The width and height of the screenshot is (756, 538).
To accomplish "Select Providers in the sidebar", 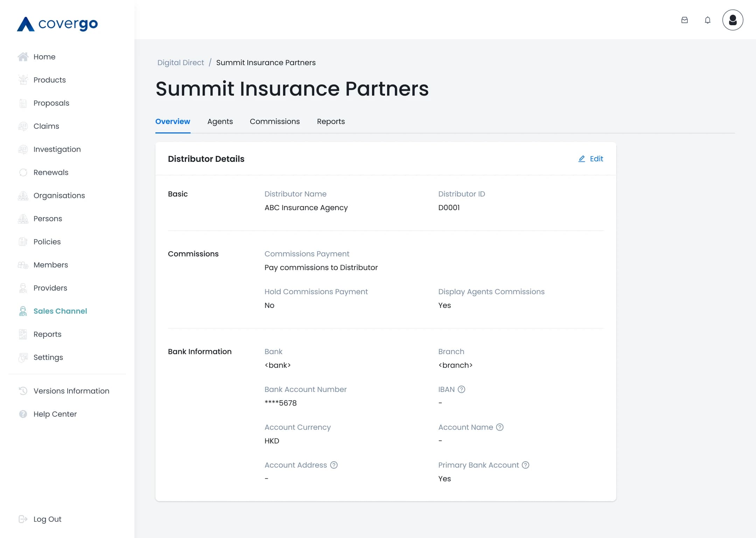I will click(x=50, y=288).
